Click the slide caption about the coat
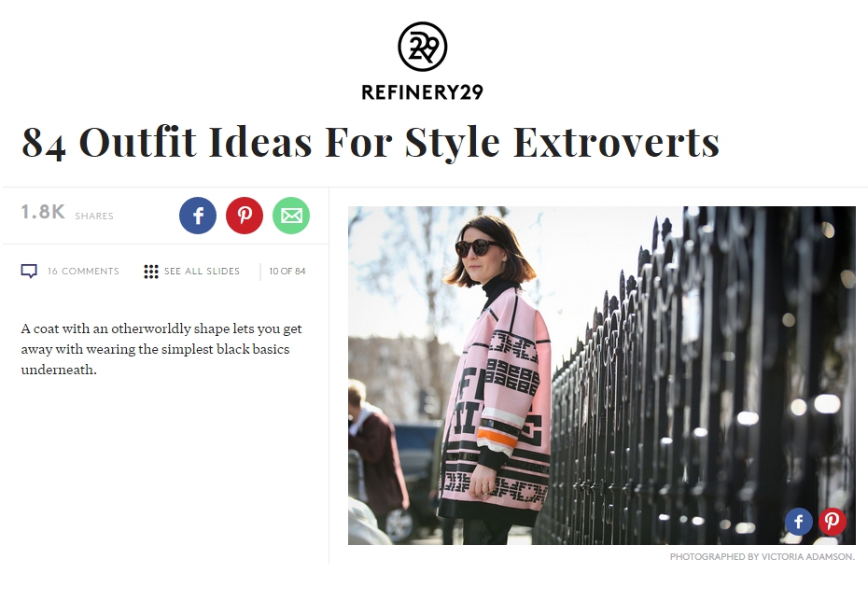868x601 pixels. point(161,349)
